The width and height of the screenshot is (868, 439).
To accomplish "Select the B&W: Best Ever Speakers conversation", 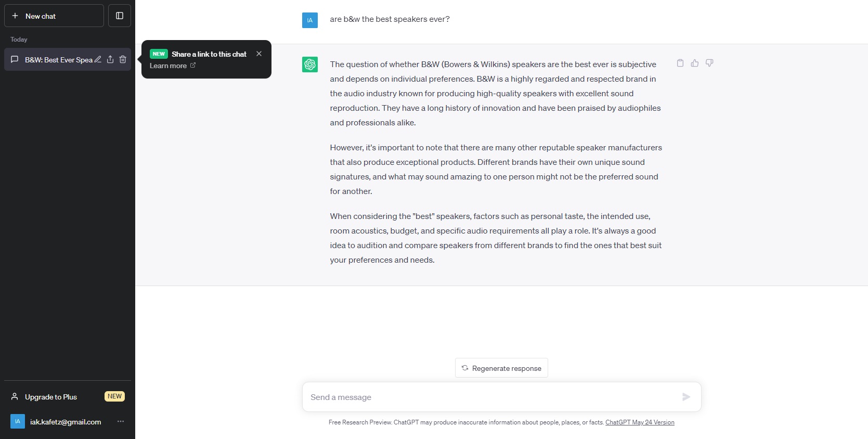I will coord(57,60).
